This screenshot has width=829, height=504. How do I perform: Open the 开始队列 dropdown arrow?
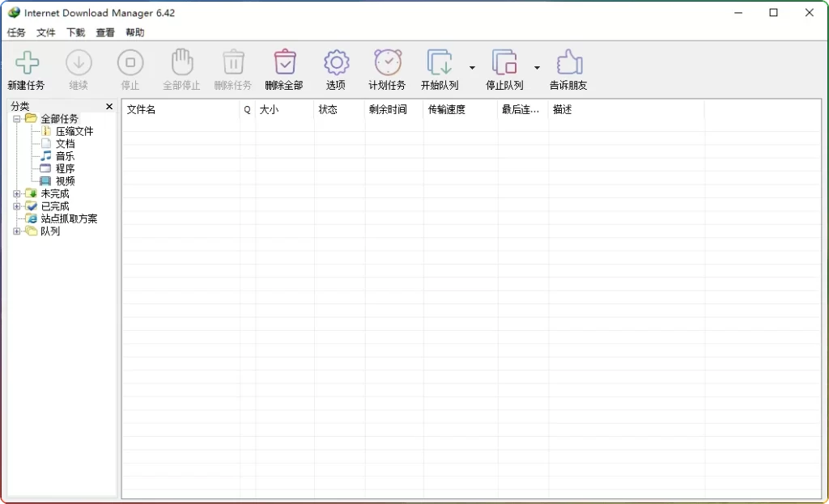[x=472, y=67]
